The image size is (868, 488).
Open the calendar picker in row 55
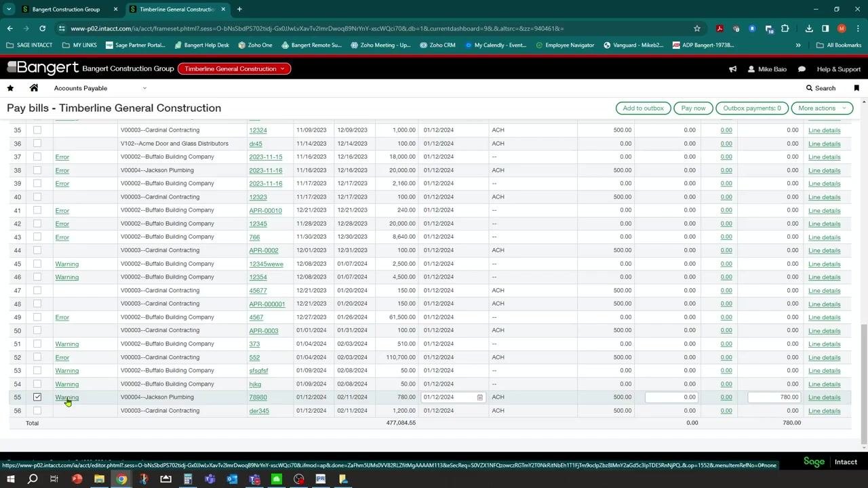pos(479,397)
